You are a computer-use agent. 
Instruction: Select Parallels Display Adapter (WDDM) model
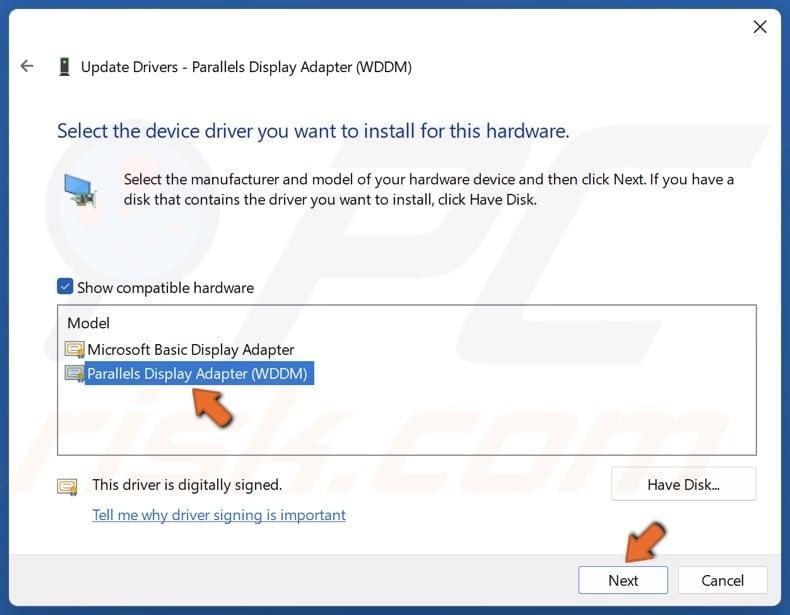(199, 373)
